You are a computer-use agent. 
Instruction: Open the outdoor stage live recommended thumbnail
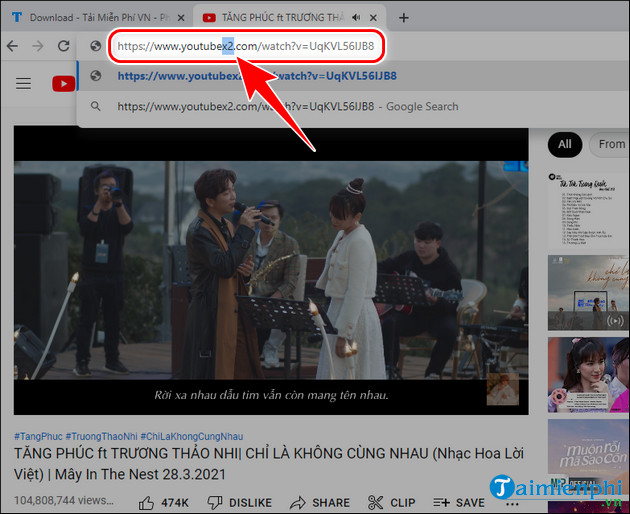point(589,293)
